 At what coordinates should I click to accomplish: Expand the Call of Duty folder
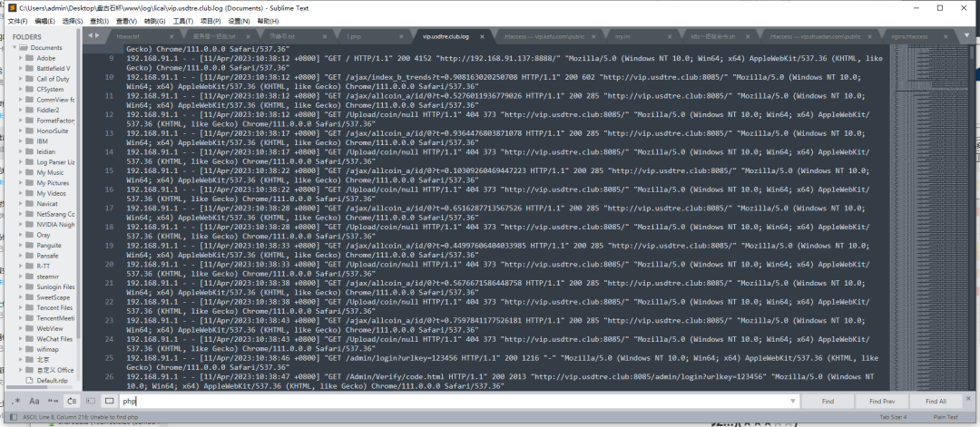point(21,79)
